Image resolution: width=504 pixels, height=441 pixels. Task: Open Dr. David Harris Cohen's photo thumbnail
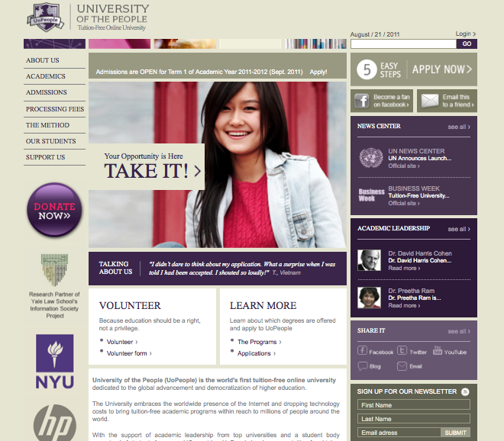[x=370, y=261]
